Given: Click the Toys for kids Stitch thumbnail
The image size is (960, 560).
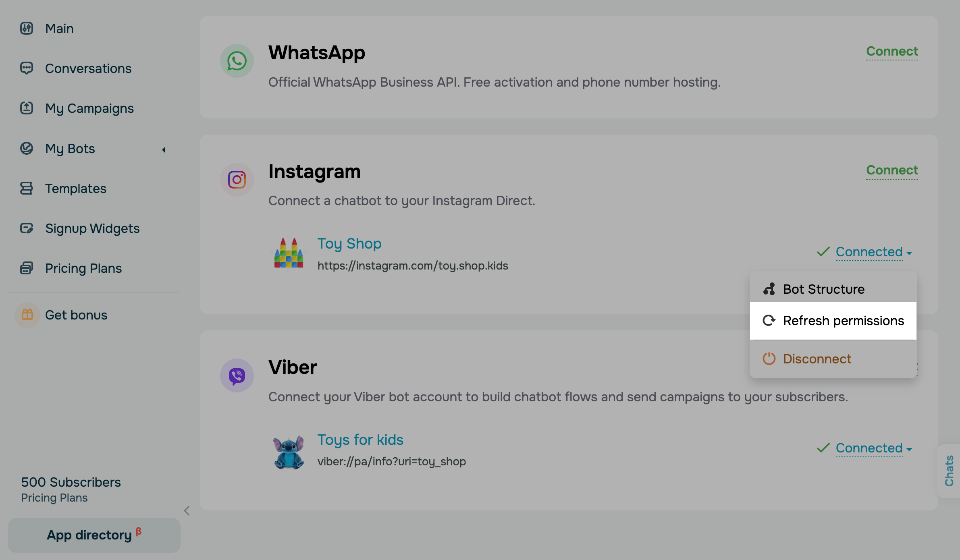Looking at the screenshot, I should point(289,452).
